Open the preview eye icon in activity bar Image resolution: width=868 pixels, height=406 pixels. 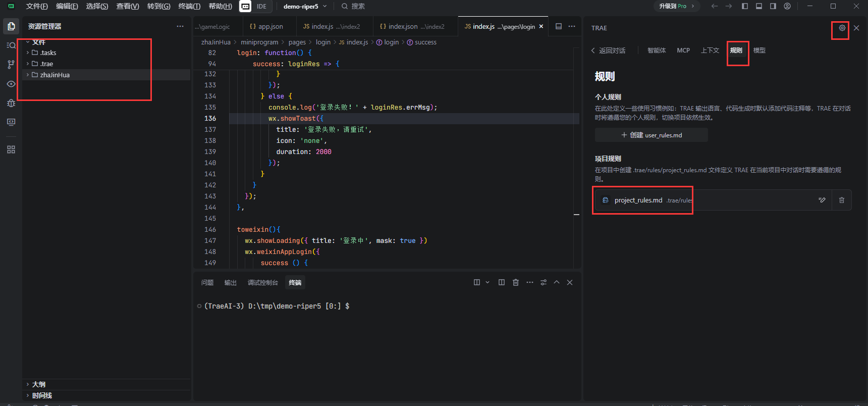point(11,84)
